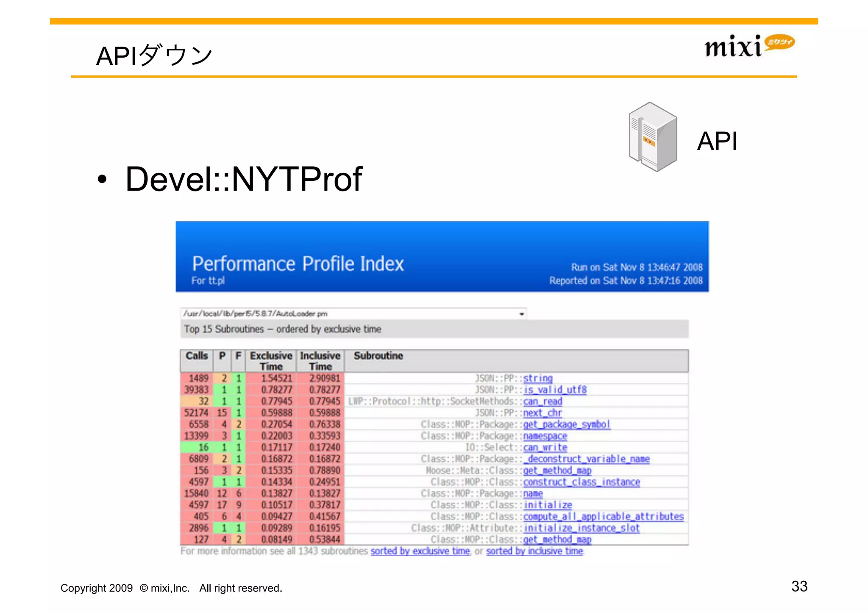Open compute_all_applicable_attributes link
The width and height of the screenshot is (868, 613).
point(603,516)
